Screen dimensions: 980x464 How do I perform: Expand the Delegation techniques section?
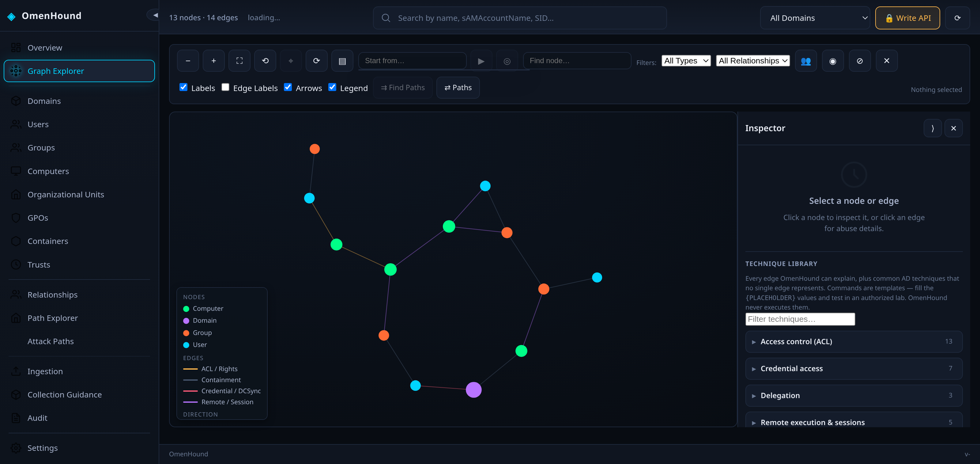point(854,395)
